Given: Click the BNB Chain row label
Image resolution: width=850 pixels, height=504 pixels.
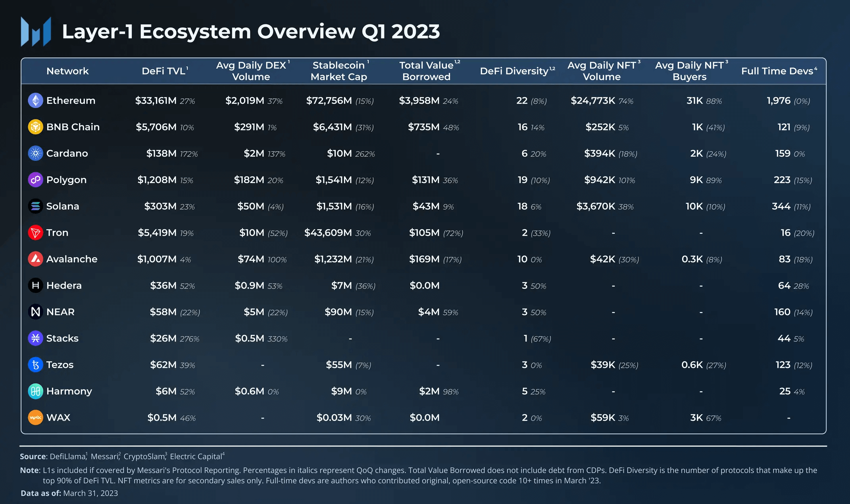Looking at the screenshot, I should (73, 127).
